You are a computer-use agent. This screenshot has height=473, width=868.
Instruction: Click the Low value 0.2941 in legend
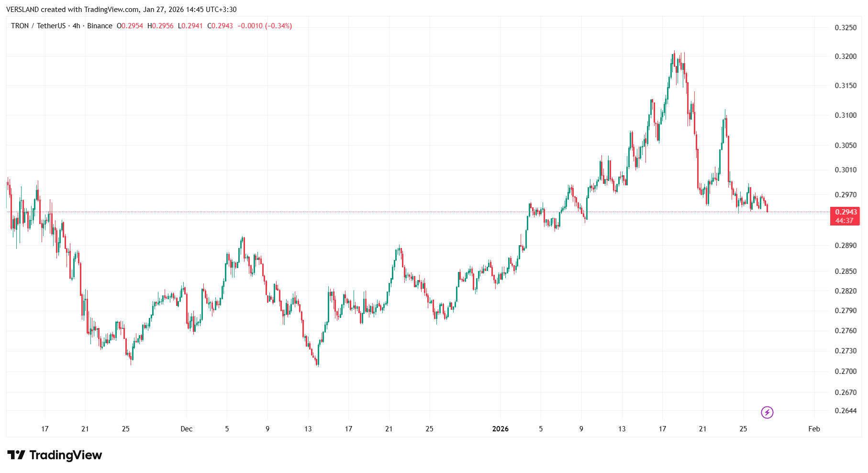(192, 26)
